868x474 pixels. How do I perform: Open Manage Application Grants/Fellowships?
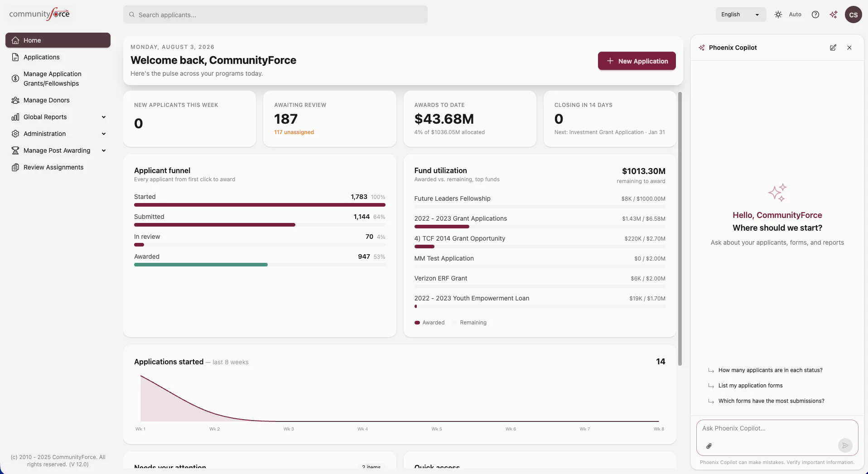58,78
